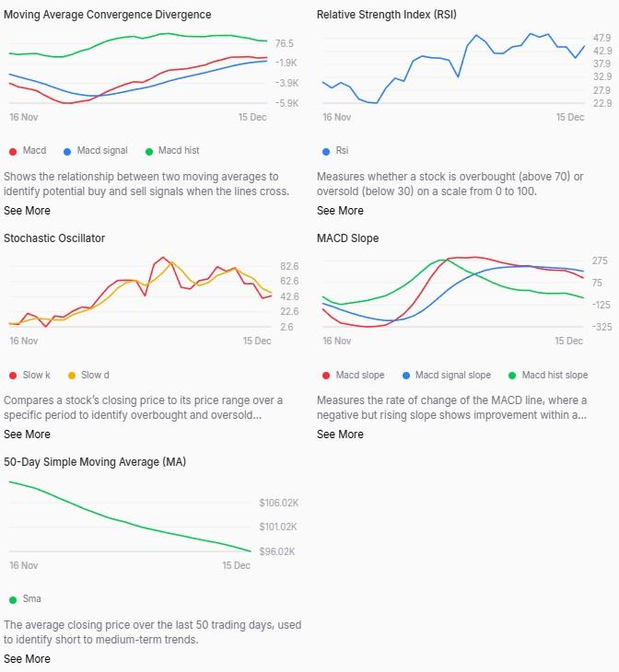This screenshot has height=672, width=619.
Task: Click the green Macd hist slope legend dot
Action: pyautogui.click(x=512, y=376)
